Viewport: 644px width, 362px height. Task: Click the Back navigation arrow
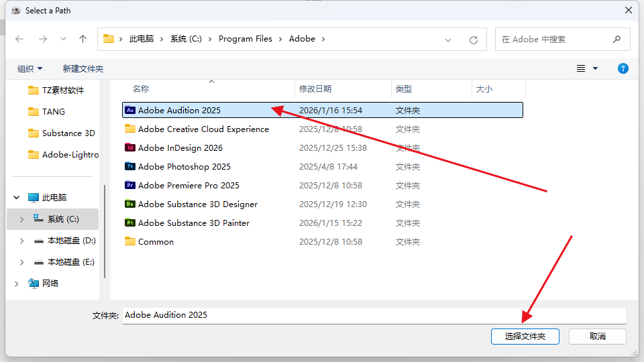coord(19,39)
